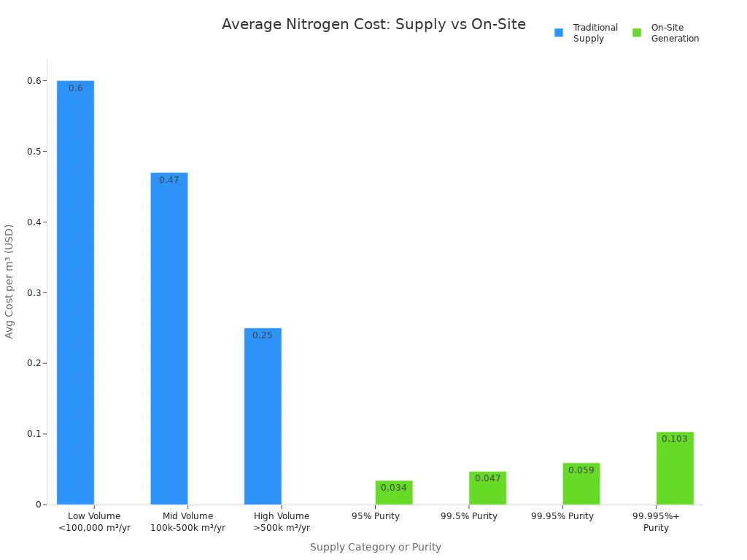Select the Mid Volume blue bar
Screen dimensions: 747x560
(x=168, y=335)
